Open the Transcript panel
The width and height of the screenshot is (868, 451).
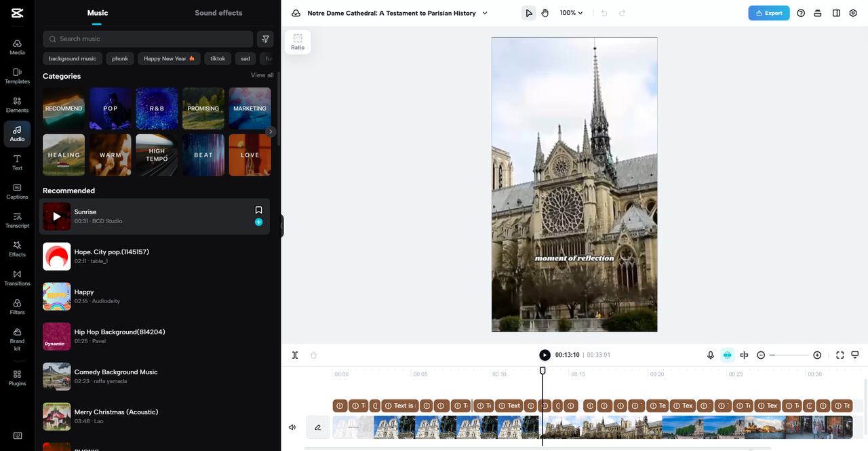click(17, 220)
